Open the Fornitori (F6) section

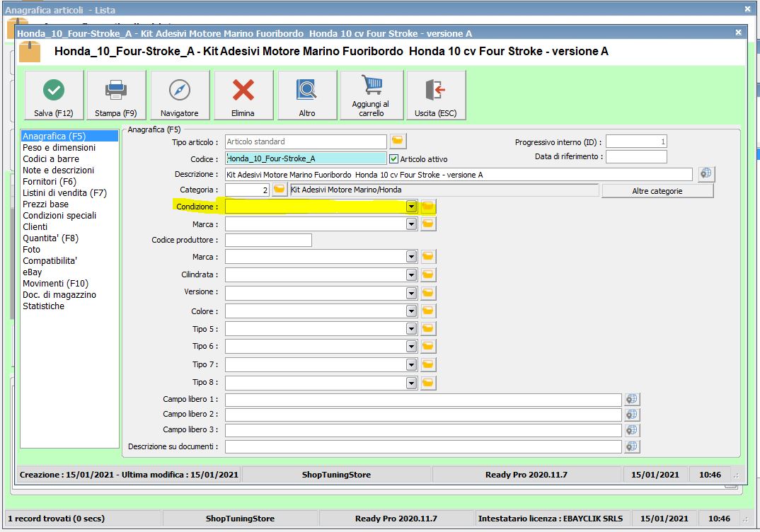tap(50, 181)
